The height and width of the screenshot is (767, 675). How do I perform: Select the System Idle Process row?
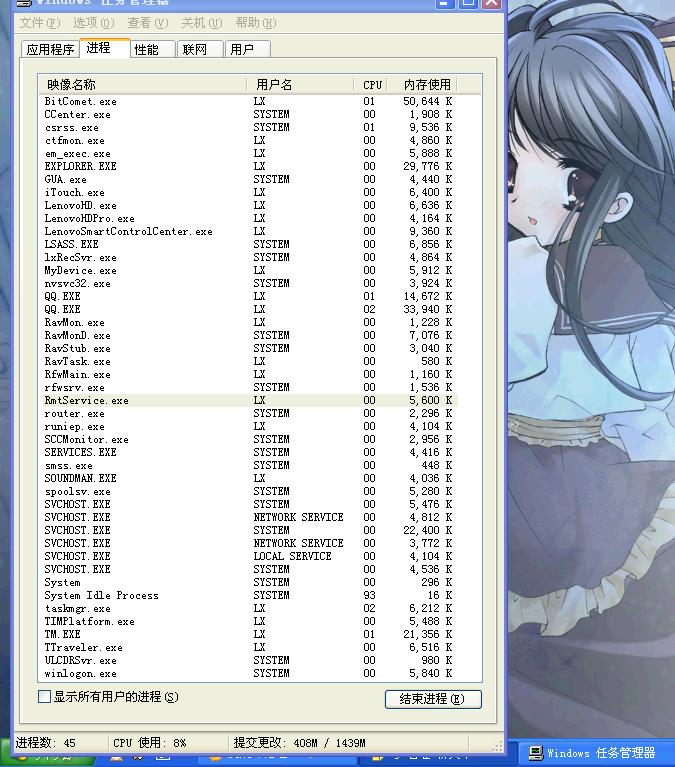(x=248, y=595)
